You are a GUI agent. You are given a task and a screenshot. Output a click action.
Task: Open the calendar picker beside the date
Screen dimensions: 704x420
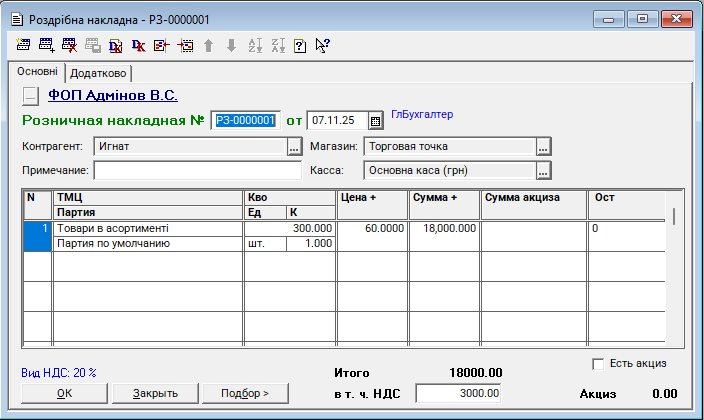(x=376, y=121)
